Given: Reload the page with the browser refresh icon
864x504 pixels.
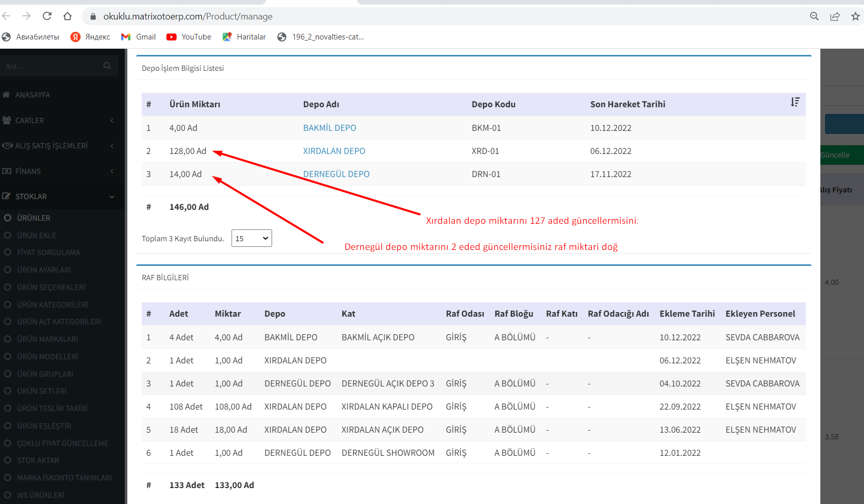Looking at the screenshot, I should click(47, 16).
